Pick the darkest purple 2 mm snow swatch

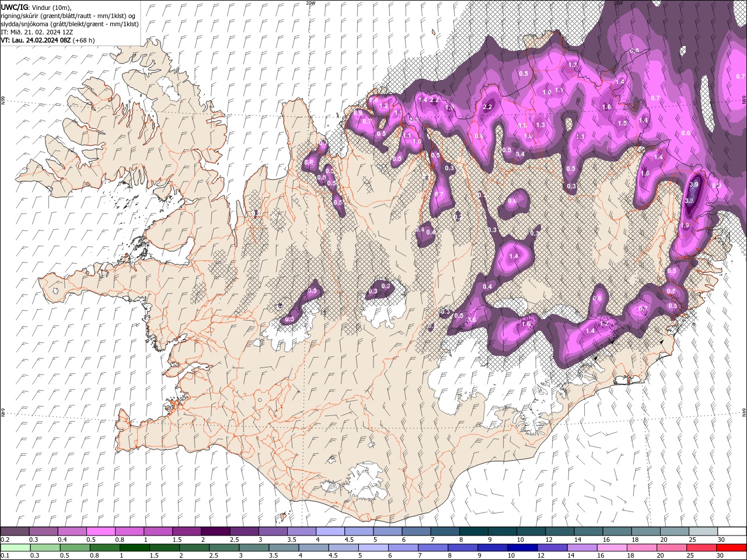click(x=215, y=531)
